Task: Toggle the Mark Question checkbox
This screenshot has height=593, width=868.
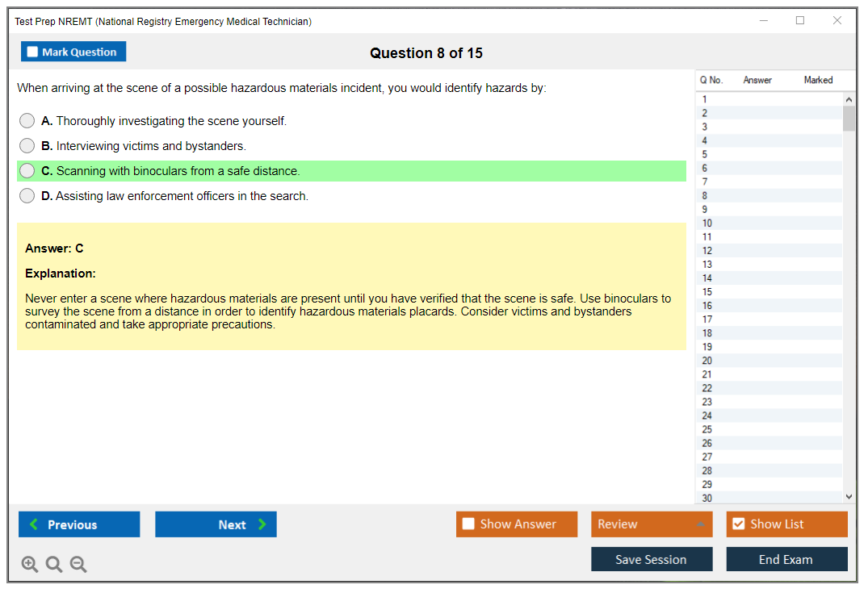Action: (x=33, y=52)
